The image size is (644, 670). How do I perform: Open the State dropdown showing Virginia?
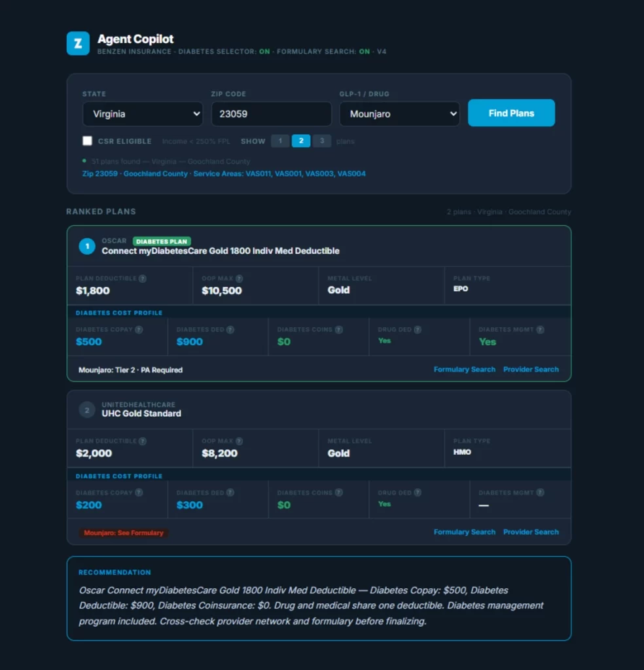point(143,114)
